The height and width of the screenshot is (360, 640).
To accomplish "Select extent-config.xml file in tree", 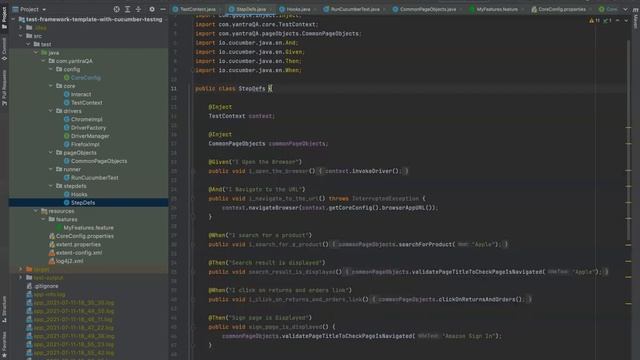I will click(79, 253).
